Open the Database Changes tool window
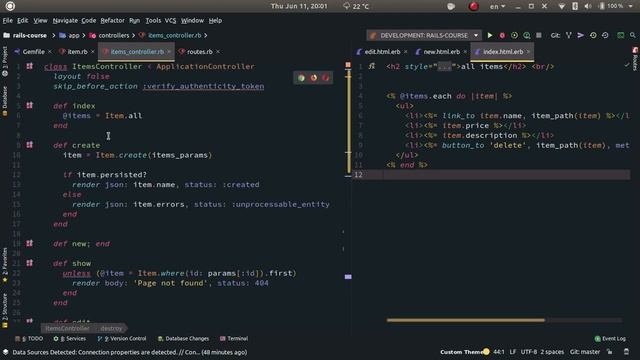640x360 pixels. pyautogui.click(x=183, y=338)
